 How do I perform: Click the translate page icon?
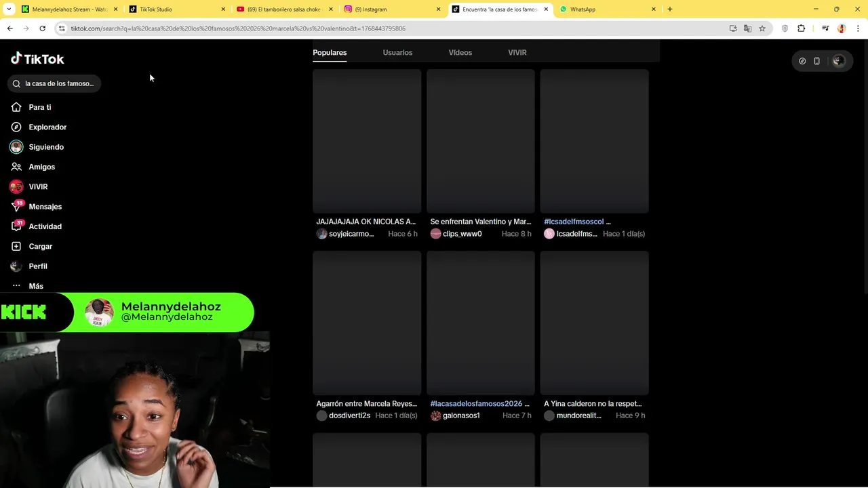[747, 28]
